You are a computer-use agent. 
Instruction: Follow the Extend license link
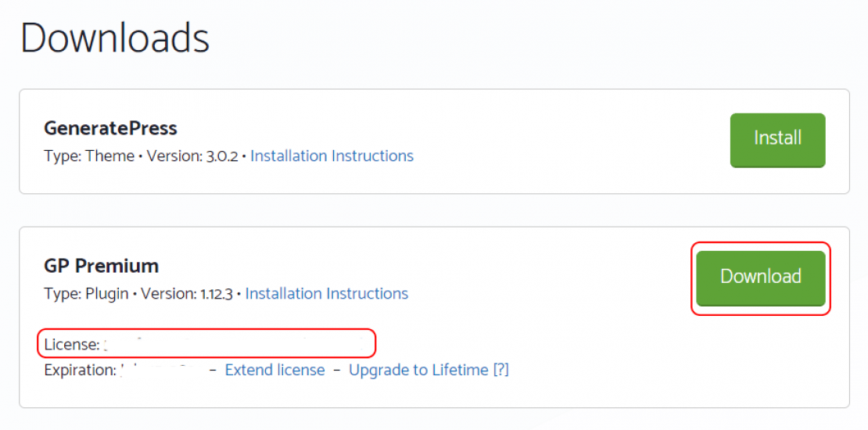tap(274, 370)
